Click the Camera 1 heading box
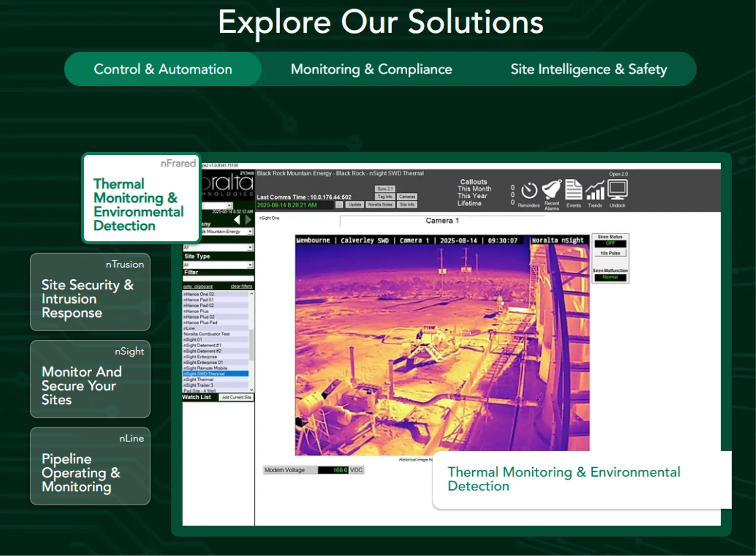This screenshot has width=756, height=556. (443, 221)
